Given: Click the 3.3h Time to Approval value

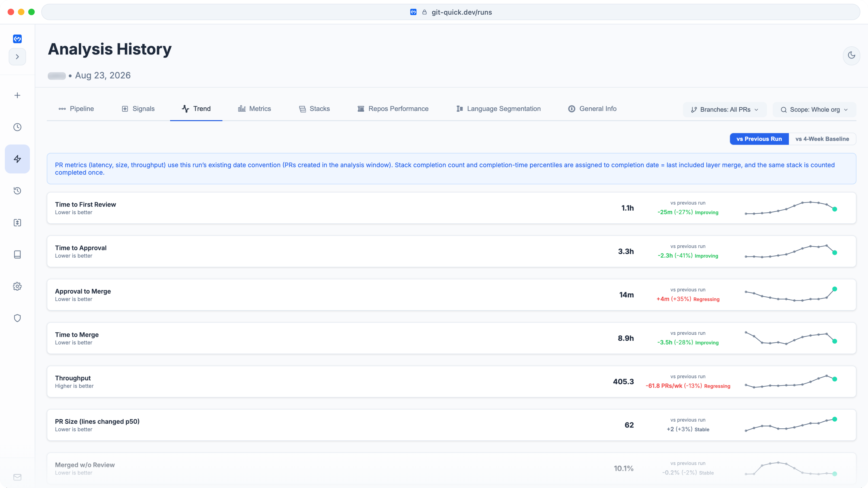Looking at the screenshot, I should (x=626, y=252).
